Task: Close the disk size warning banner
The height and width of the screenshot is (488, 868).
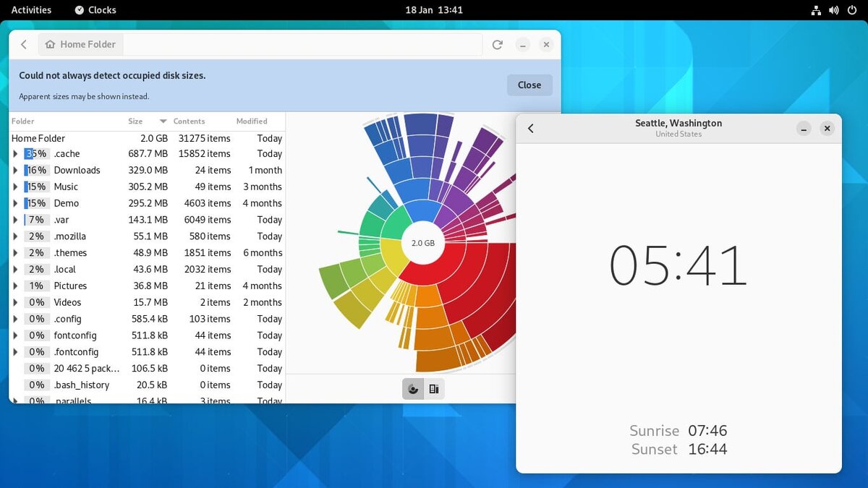Action: coord(529,85)
